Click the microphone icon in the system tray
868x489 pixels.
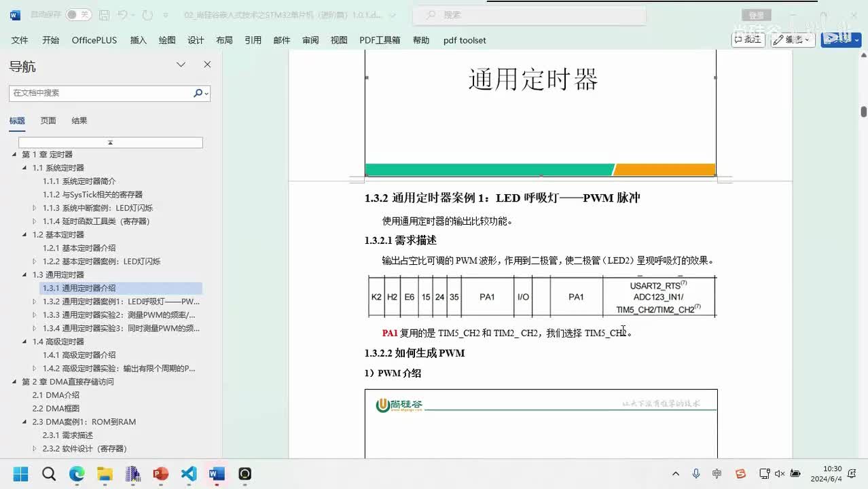point(696,473)
